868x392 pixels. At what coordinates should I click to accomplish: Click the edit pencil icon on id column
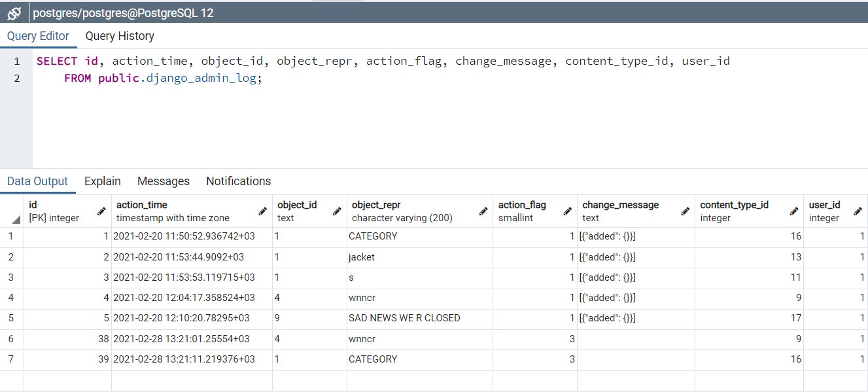[101, 211]
